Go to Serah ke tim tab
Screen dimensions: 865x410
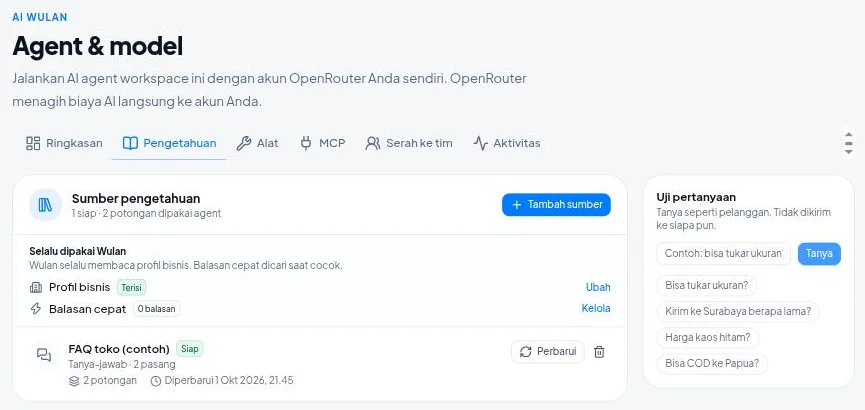point(409,143)
